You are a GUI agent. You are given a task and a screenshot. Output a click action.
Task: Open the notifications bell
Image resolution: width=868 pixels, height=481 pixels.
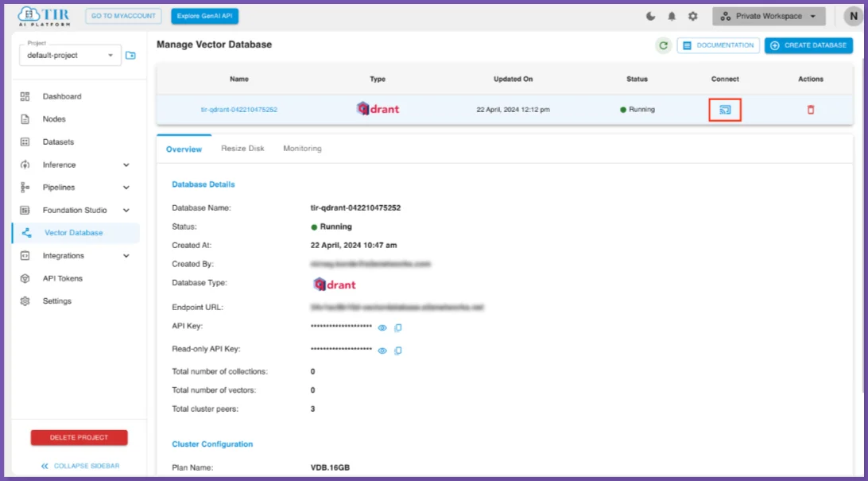pos(672,16)
